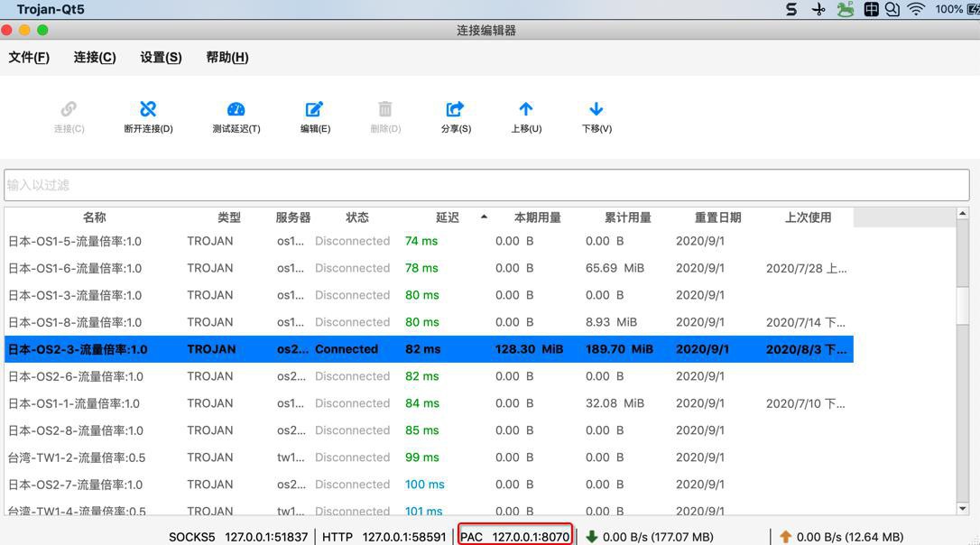Click the 本期用量 column header
The width and height of the screenshot is (980, 545).
coord(538,217)
